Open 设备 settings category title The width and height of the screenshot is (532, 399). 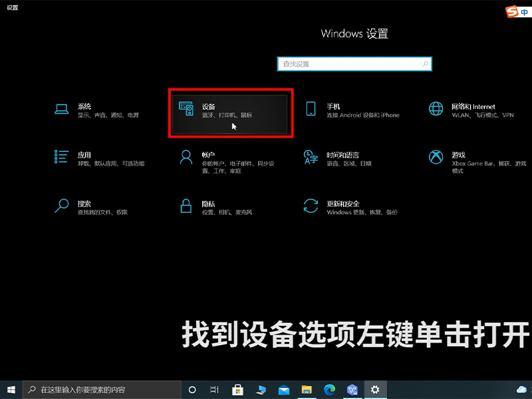click(x=209, y=106)
